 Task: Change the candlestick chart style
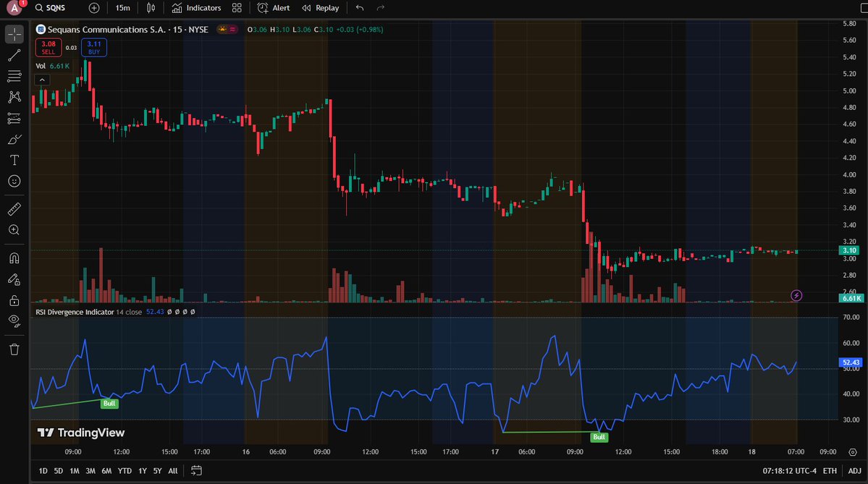coord(151,8)
